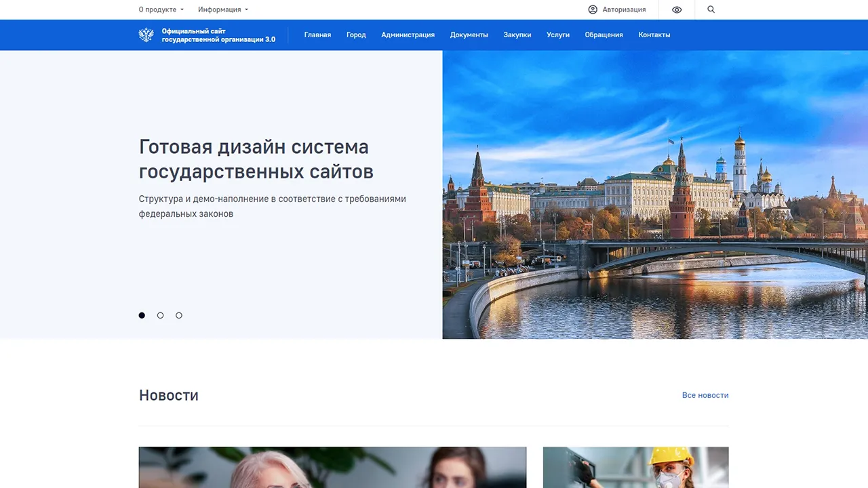Open search with the magnifier icon
The image size is (868, 488).
(x=711, y=9)
